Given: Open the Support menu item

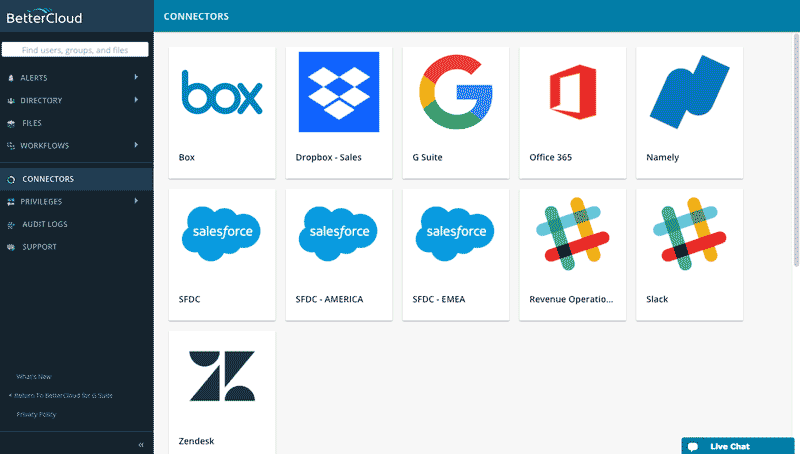Looking at the screenshot, I should pos(77,246).
